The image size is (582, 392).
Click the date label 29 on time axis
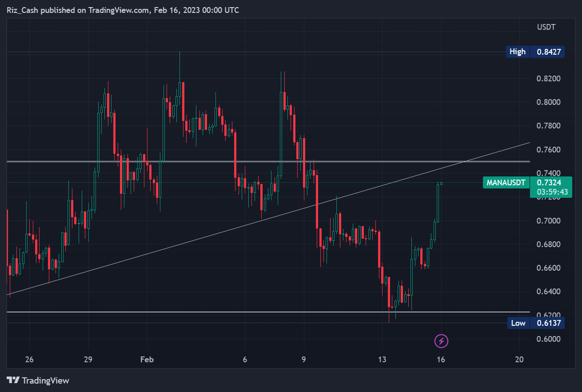(88, 360)
